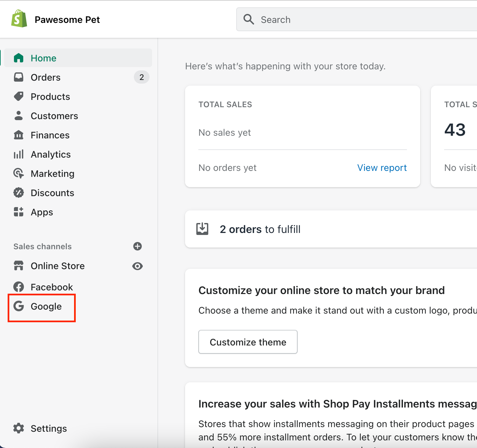Click the Sales channels heading
The height and width of the screenshot is (448, 477).
point(43,246)
